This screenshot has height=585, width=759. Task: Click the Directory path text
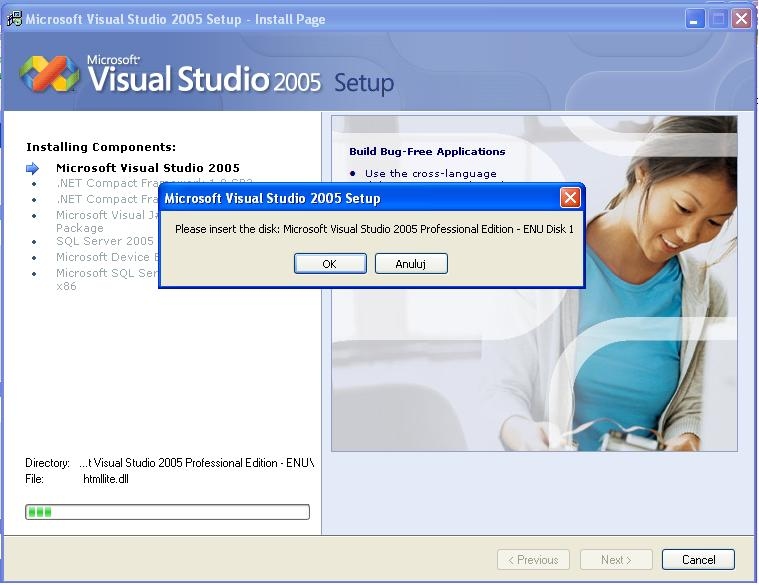point(197,463)
